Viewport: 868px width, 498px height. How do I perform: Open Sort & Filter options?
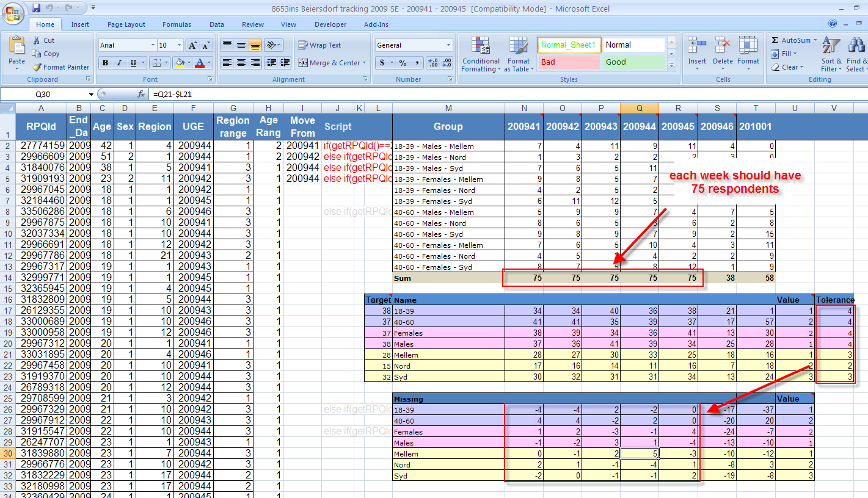pyautogui.click(x=831, y=54)
